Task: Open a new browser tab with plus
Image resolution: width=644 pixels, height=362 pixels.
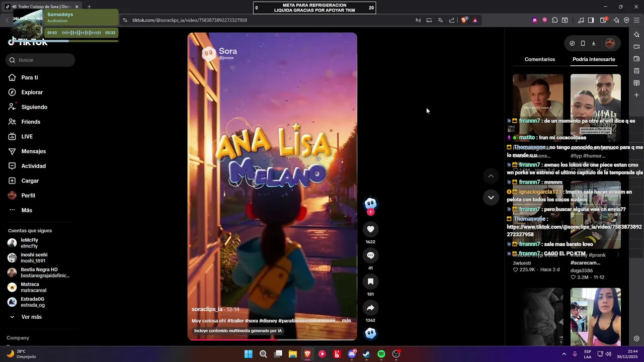Action: pyautogui.click(x=89, y=7)
